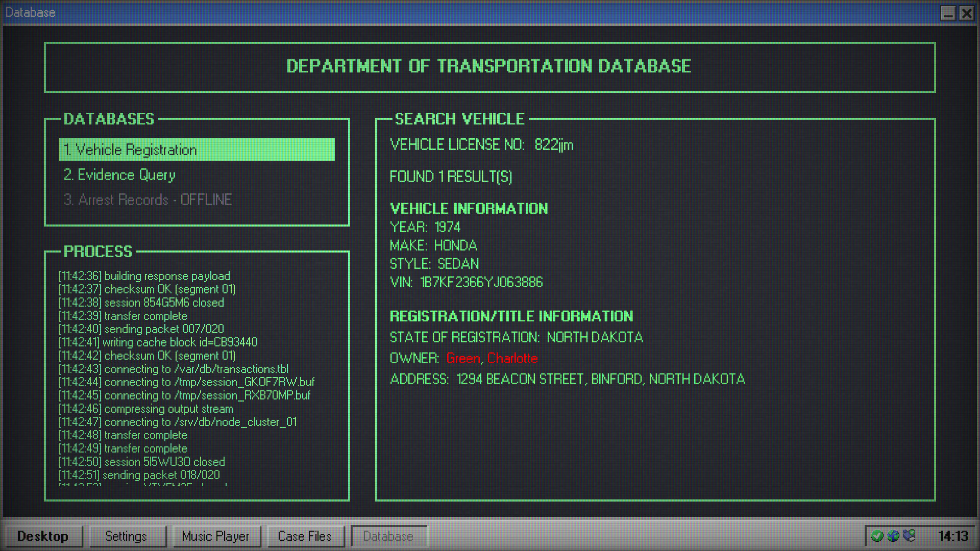Click the printer status tray icon
The image size is (980, 551).
tap(909, 536)
